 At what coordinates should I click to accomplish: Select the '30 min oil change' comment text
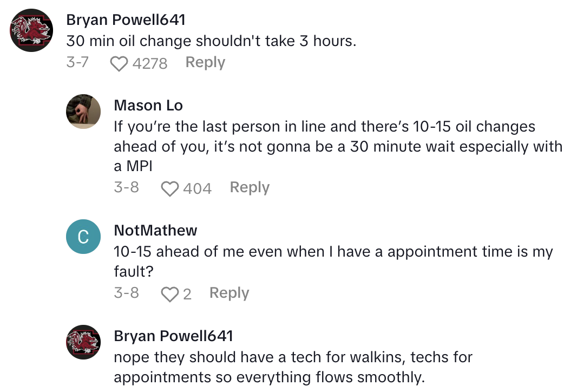[211, 41]
